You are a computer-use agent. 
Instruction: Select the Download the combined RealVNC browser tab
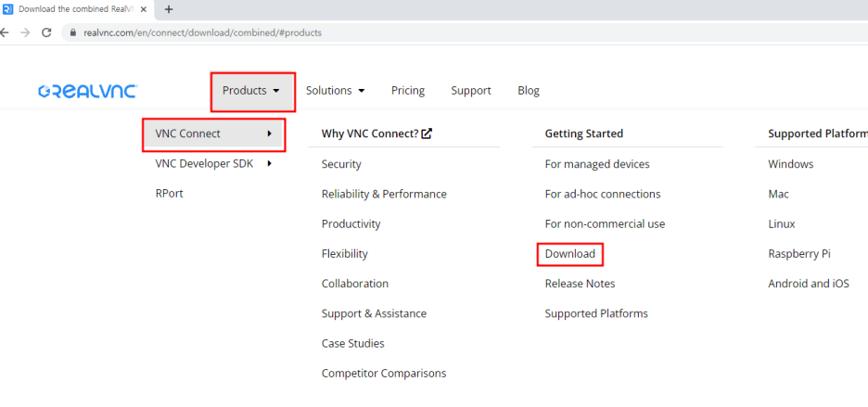point(76,9)
